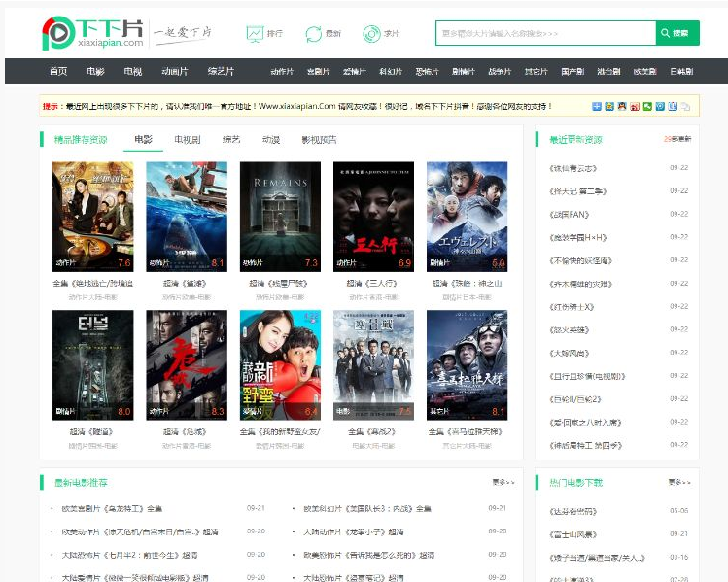
Task: Open 《富士山风暴》 in hot downloads
Action: click(572, 534)
